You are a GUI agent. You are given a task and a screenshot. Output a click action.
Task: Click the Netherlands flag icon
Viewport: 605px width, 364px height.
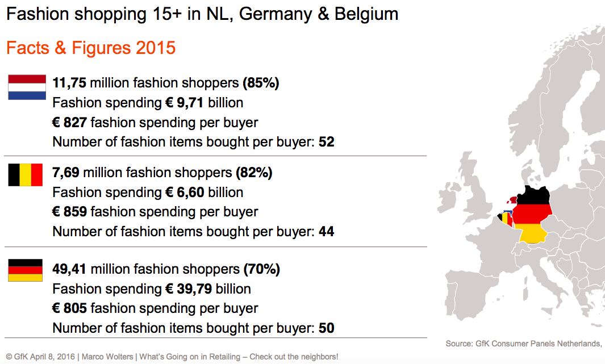point(27,87)
